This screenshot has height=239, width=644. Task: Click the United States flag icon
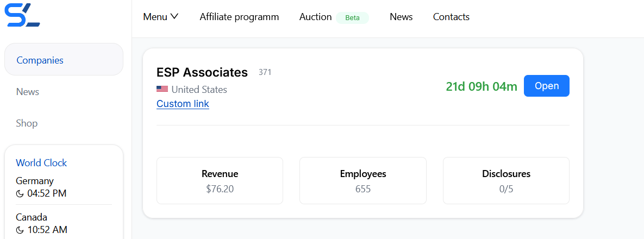click(162, 89)
